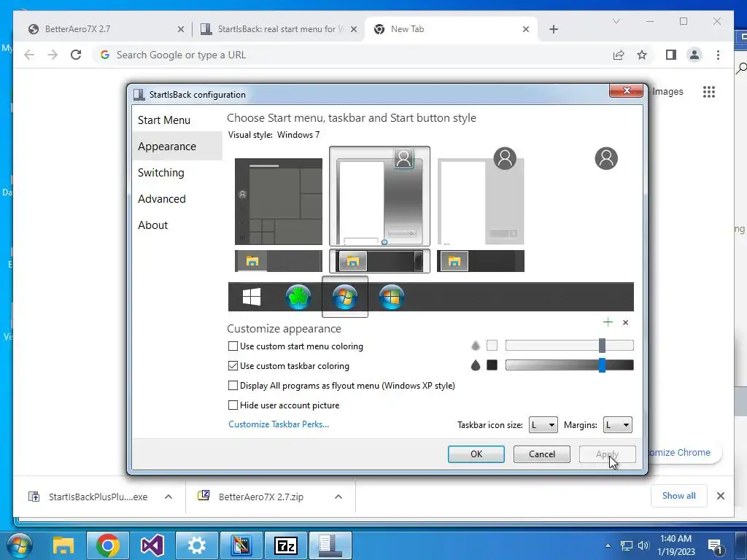
Task: Select the Windows 10 dark start menu style
Action: coord(278,201)
